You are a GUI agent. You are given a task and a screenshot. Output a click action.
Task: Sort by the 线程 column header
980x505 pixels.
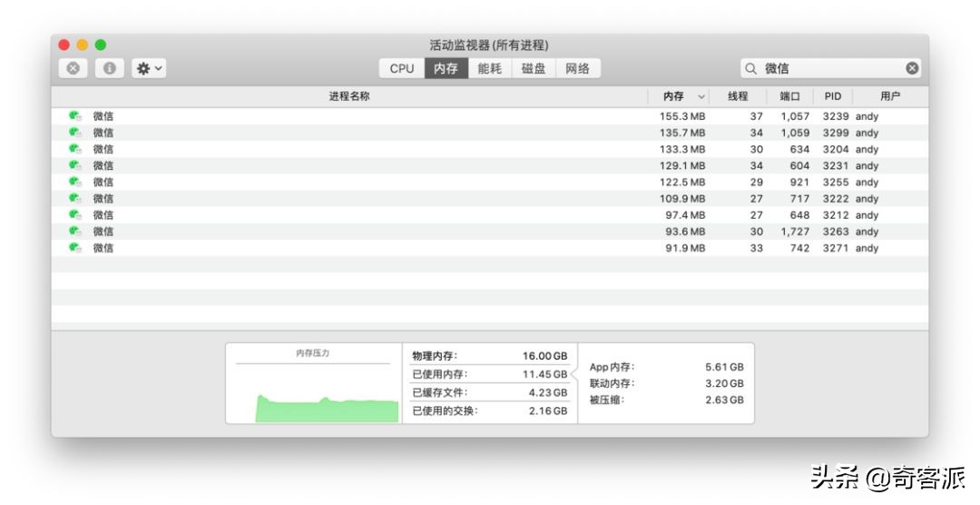[738, 95]
